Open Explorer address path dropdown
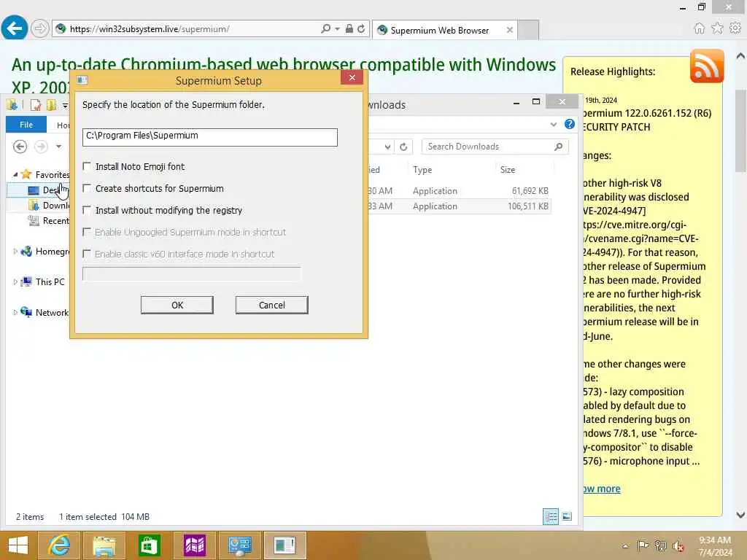 [x=388, y=147]
